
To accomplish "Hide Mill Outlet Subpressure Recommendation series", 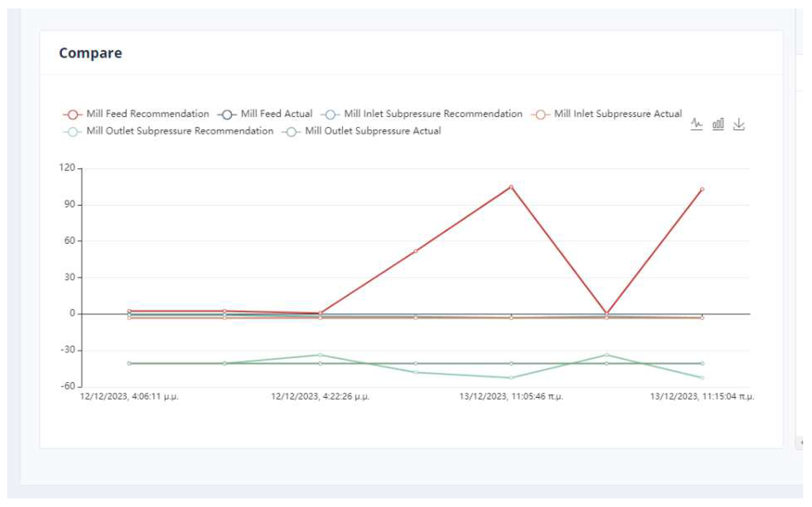I will [x=168, y=131].
